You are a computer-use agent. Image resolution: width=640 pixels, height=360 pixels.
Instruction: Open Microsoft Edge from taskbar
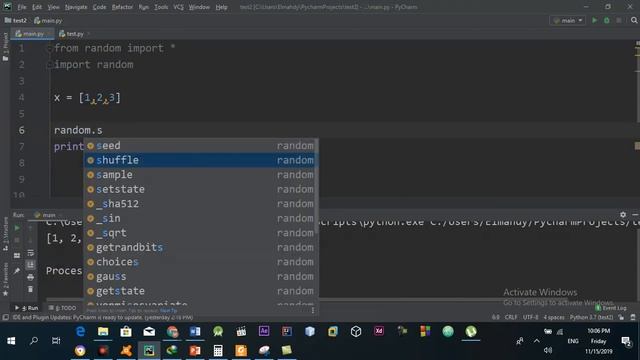coord(80,331)
